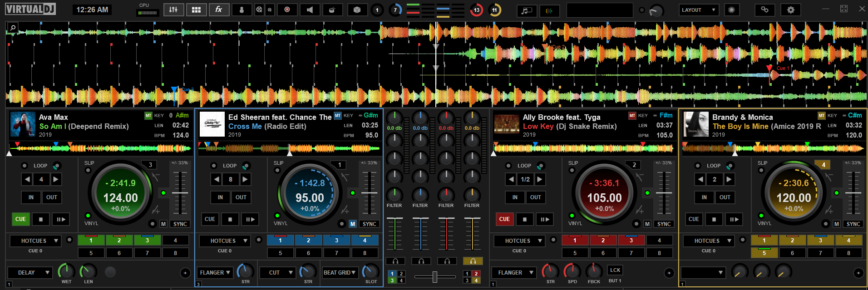Click the colored waveform bars icon
Viewport: 868px width, 290px height.
549,10
